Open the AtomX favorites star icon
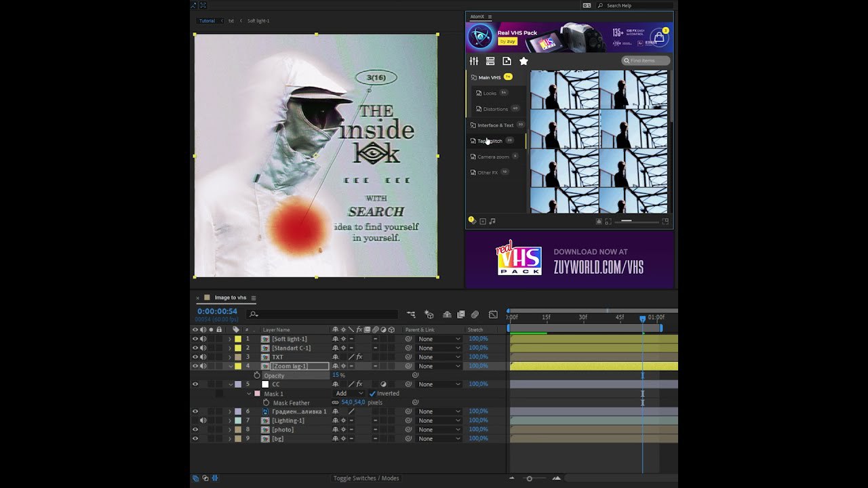 pyautogui.click(x=524, y=61)
